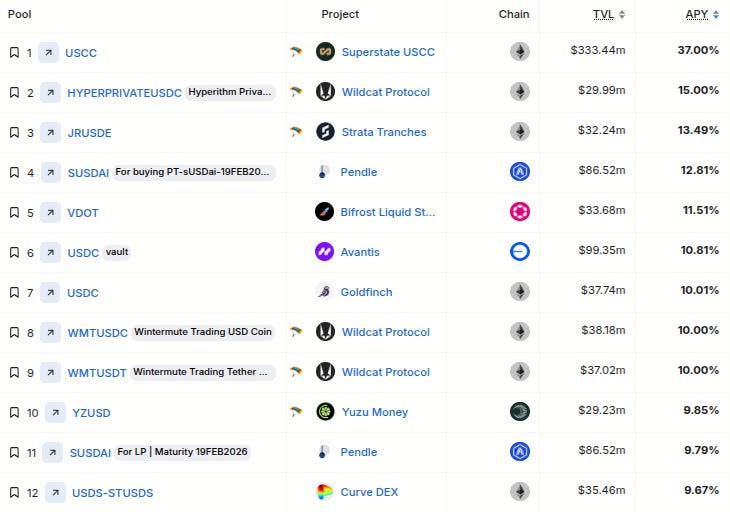Screen dimensions: 730x512
Task: Click the Superstate USCC project logo
Action: [325, 52]
